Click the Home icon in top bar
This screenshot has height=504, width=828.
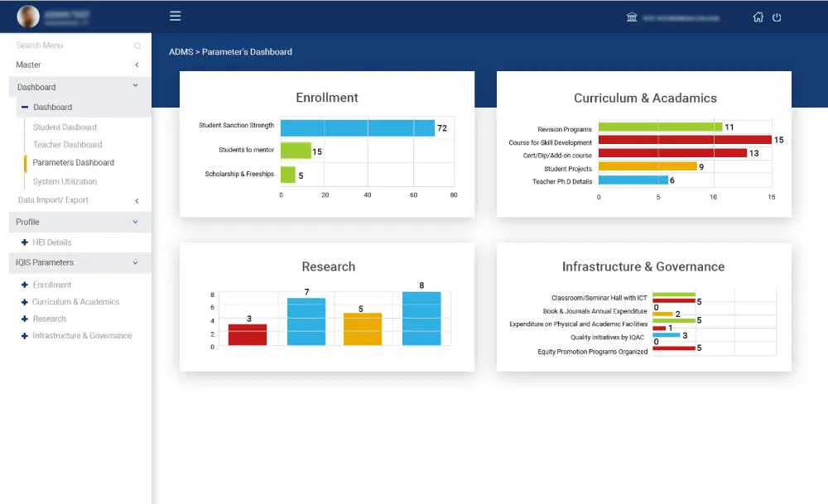(x=758, y=17)
